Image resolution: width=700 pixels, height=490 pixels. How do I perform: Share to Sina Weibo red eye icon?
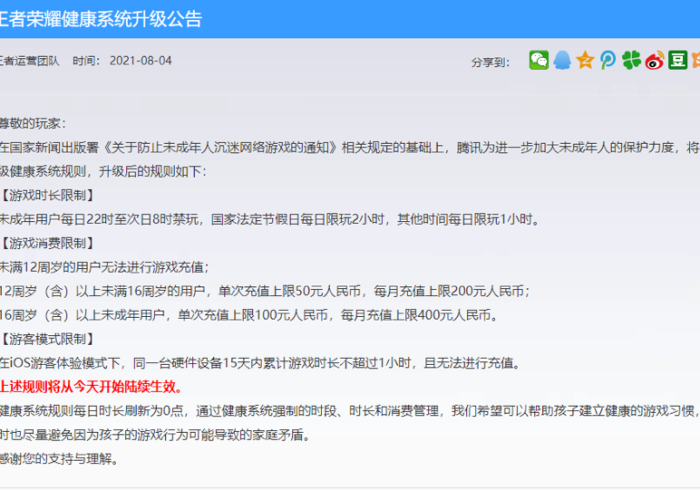pos(654,60)
